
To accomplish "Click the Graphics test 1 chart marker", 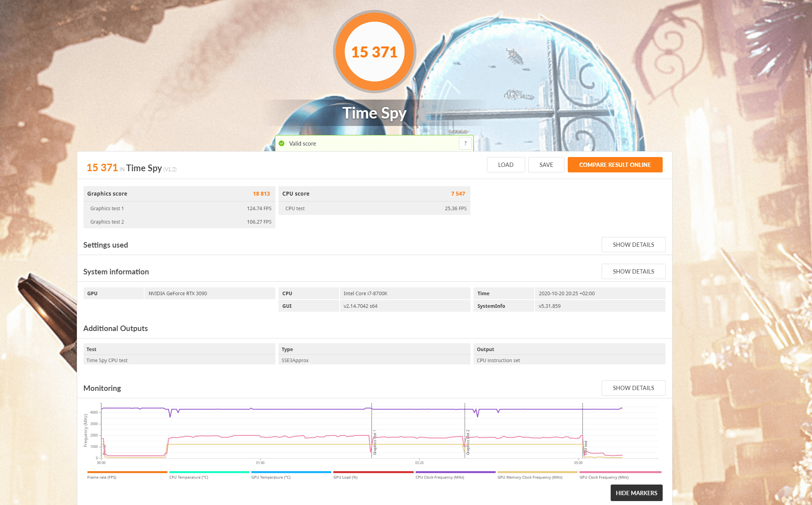I will (374, 443).
